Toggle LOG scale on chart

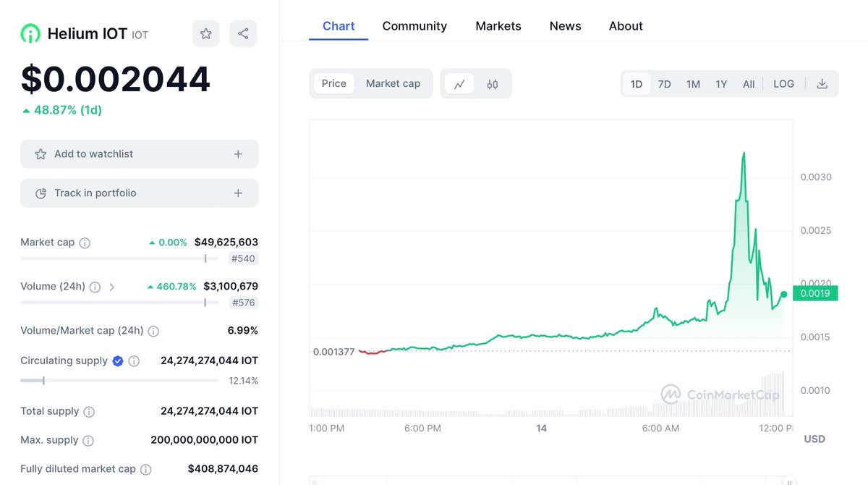coord(783,84)
